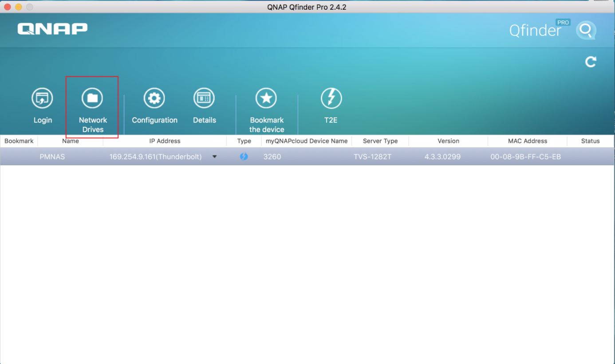
Task: Sort by the Server Type column header
Action: (380, 141)
